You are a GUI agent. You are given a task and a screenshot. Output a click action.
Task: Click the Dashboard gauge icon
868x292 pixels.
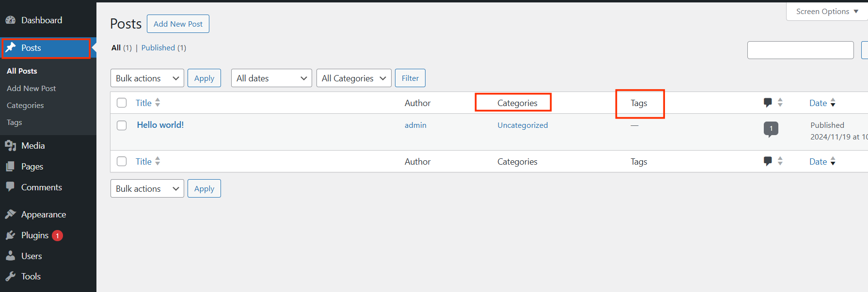coord(10,20)
